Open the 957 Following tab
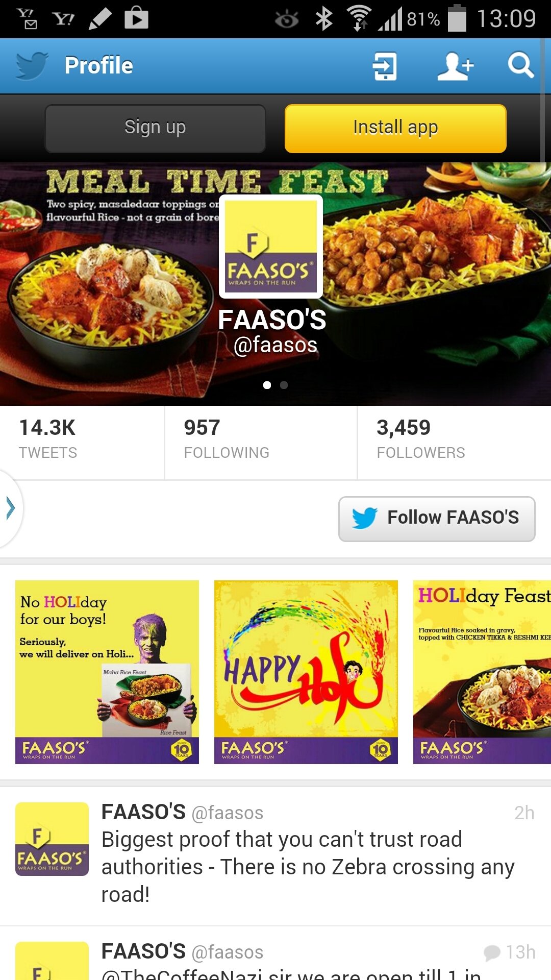 pos(261,442)
